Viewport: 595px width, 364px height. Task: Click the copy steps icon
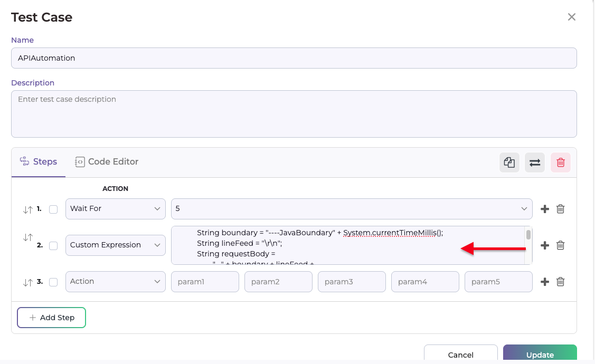[509, 162]
